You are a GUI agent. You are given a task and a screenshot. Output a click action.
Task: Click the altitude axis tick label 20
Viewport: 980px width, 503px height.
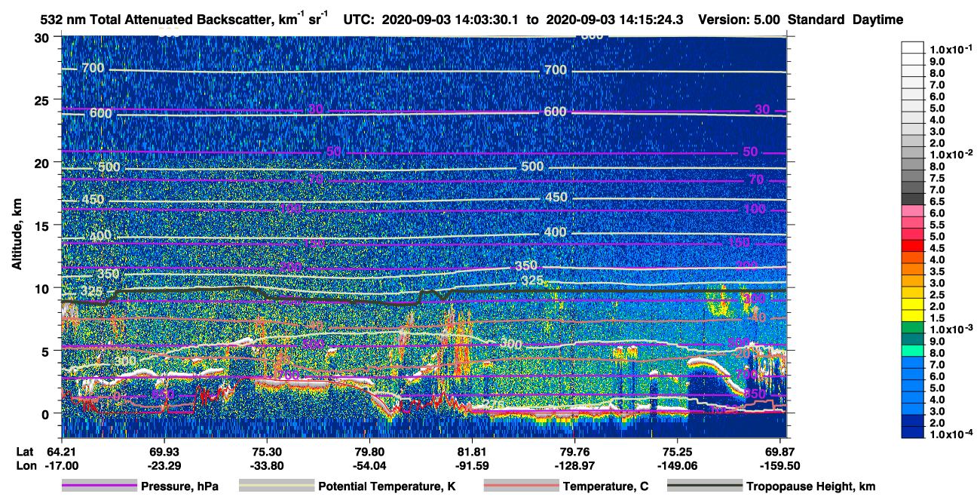pos(43,162)
